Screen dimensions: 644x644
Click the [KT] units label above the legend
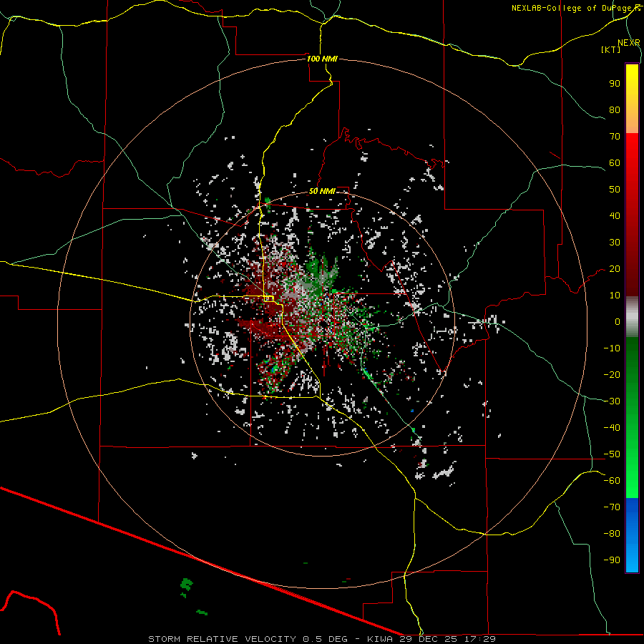pos(611,49)
